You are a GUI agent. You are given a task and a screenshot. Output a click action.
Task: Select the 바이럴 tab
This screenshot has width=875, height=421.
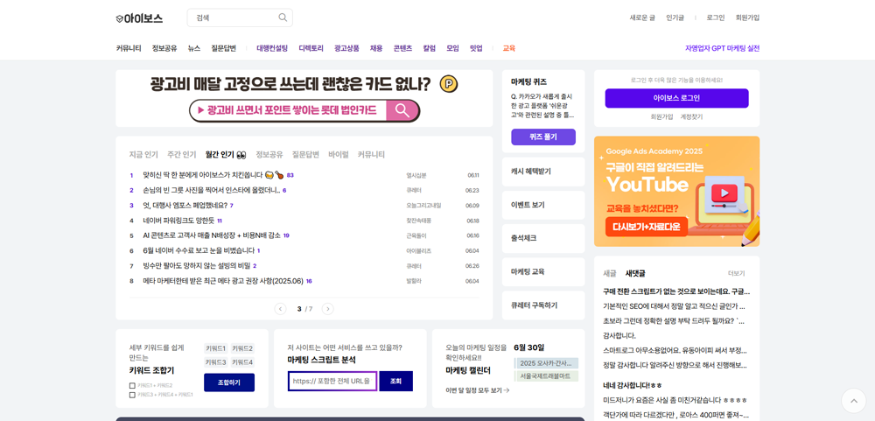click(x=339, y=154)
